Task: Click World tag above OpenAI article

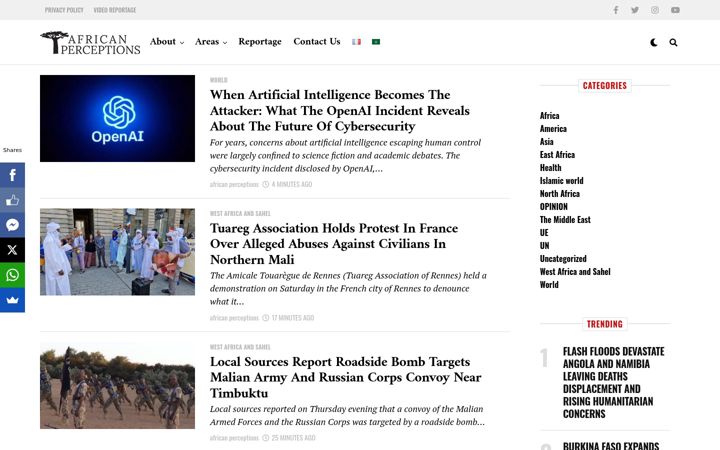Action: point(219,80)
